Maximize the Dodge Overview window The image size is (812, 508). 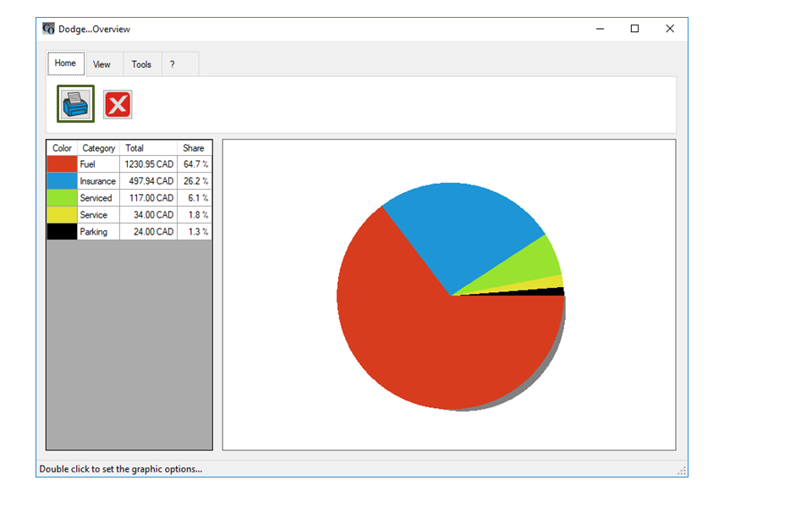[x=634, y=29]
